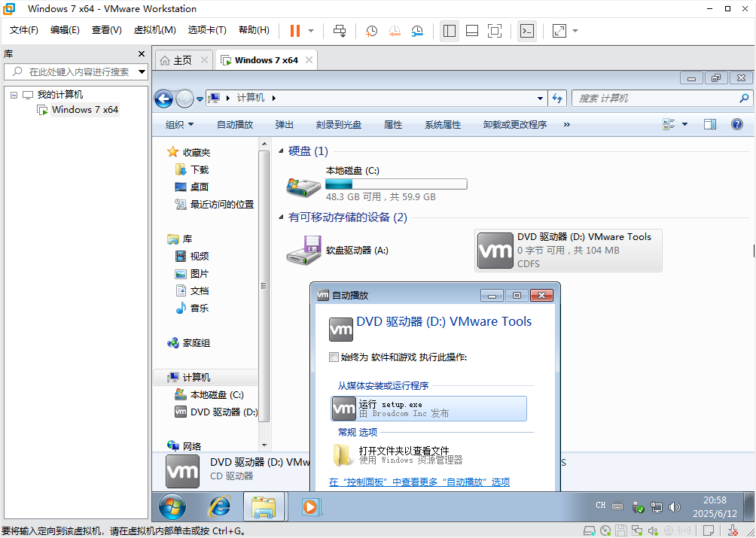Send Ctrl+Alt+Del to the virtual machine
Image resolution: width=756 pixels, height=538 pixels.
[340, 31]
